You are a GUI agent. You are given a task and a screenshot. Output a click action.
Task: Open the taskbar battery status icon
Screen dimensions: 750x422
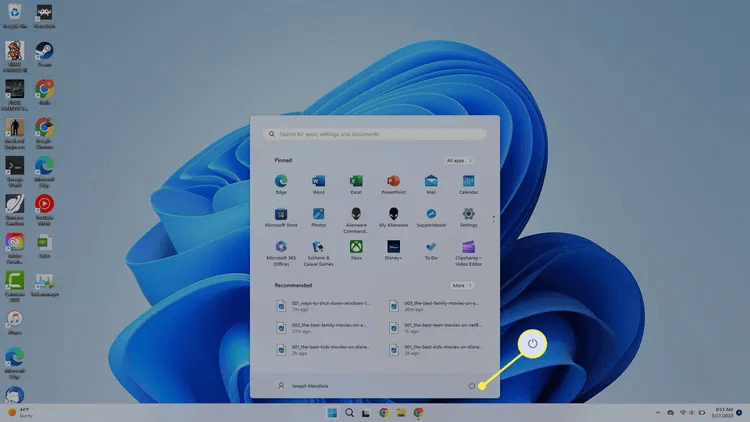(702, 412)
